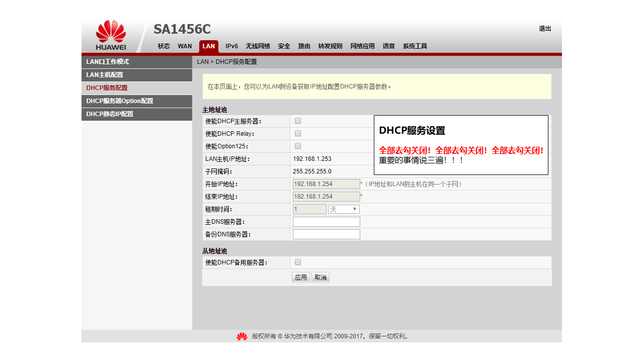Click the 退出 logout link
This screenshot has height=362, width=644.
[545, 29]
